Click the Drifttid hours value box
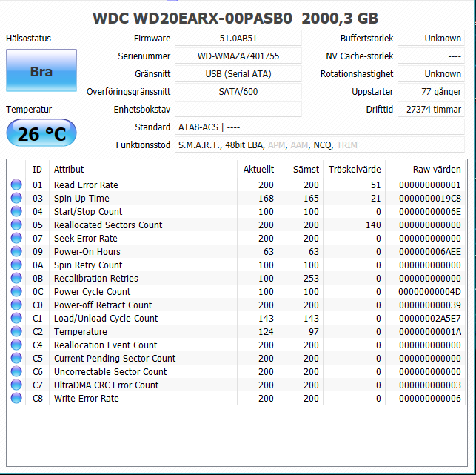The width and height of the screenshot is (476, 475). pos(431,110)
